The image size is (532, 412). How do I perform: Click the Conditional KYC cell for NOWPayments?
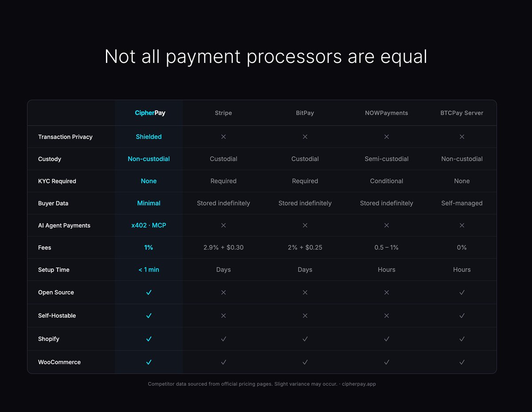[x=387, y=181]
